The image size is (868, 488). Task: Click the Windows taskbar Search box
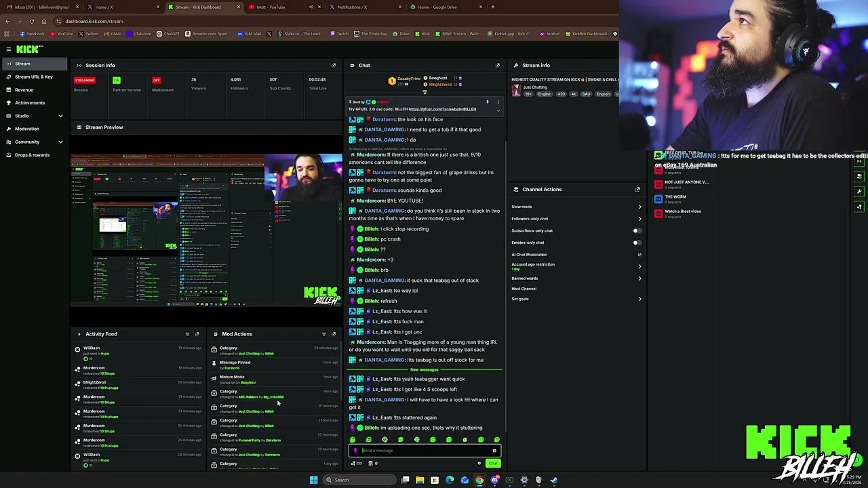click(x=359, y=480)
